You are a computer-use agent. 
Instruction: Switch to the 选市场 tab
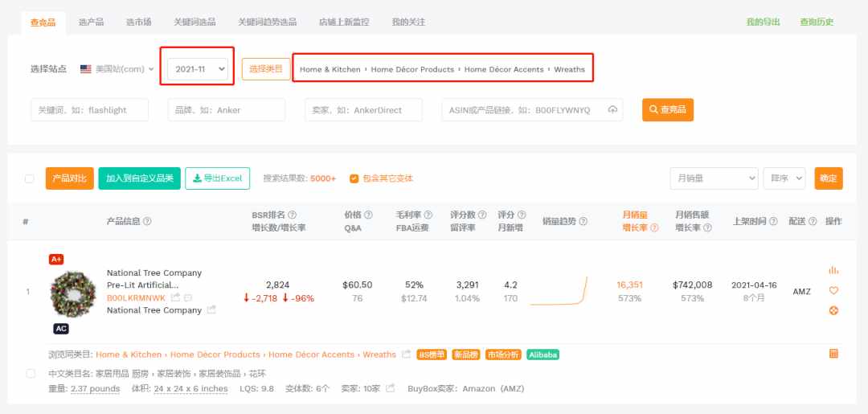point(139,23)
